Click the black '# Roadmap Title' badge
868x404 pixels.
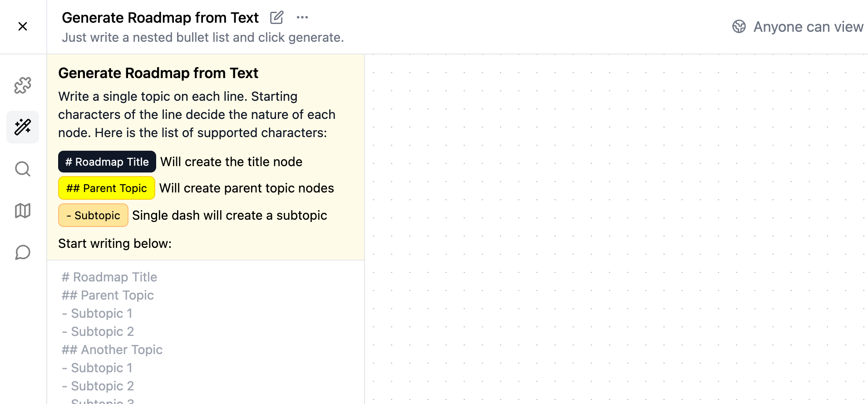coord(107,162)
